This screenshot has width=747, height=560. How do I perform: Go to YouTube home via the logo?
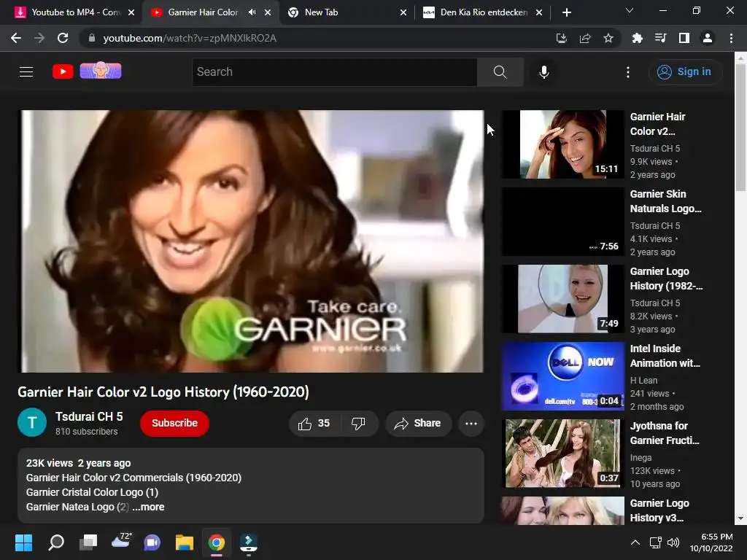click(x=63, y=71)
